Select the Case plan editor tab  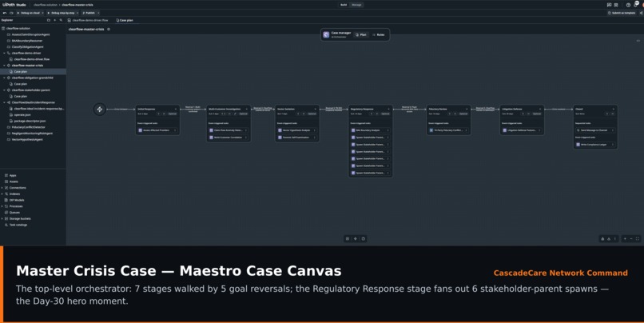[125, 20]
